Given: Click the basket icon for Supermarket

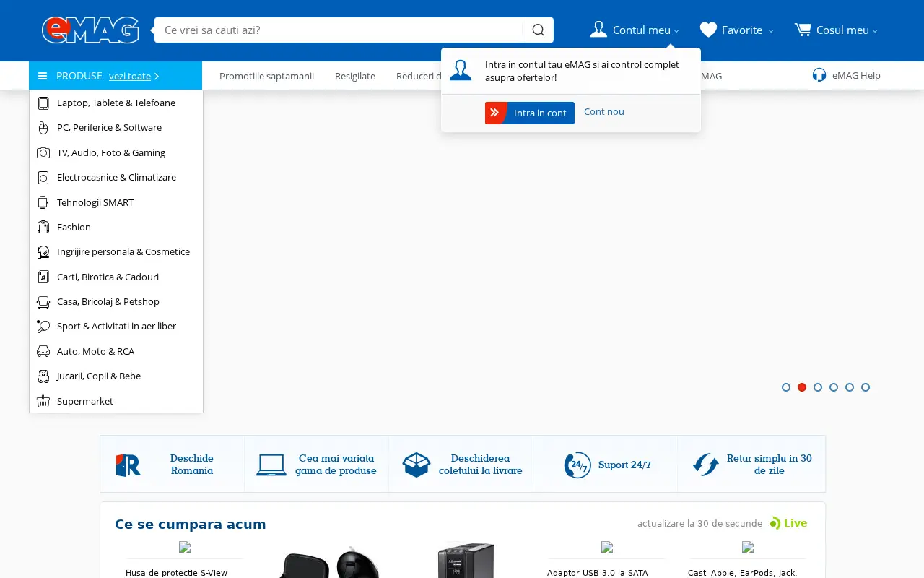Looking at the screenshot, I should click(x=43, y=401).
